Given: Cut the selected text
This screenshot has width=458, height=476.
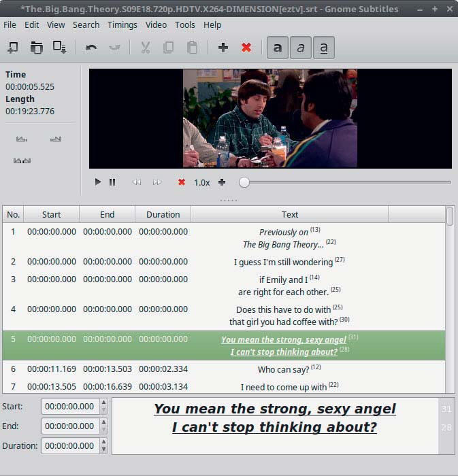Looking at the screenshot, I should [x=146, y=48].
